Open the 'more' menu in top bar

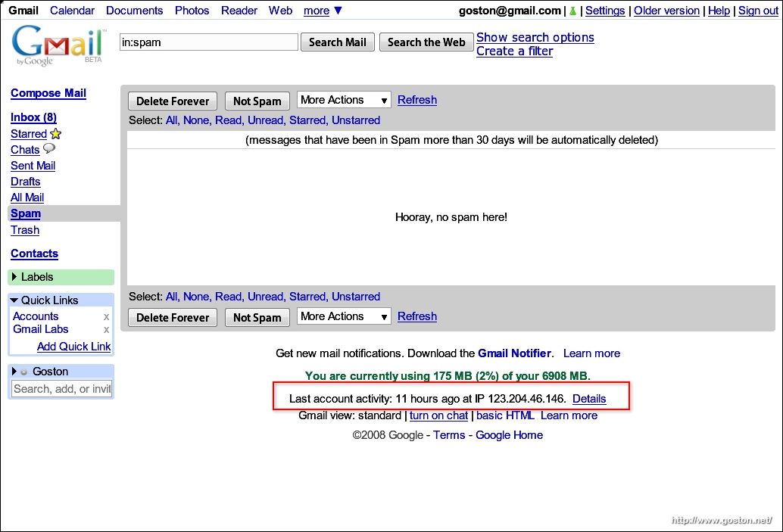(x=323, y=11)
